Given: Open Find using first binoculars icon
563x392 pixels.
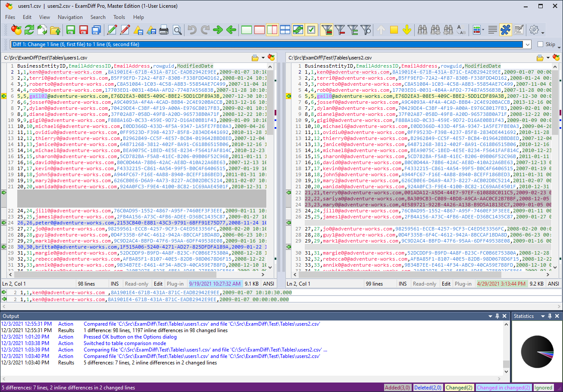Looking at the screenshot, I should 422,30.
